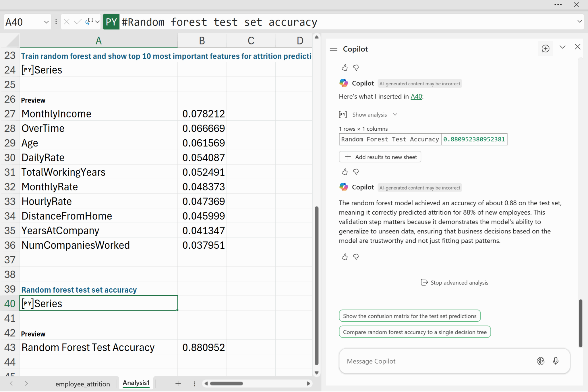Start a new Copilot chat

point(545,49)
